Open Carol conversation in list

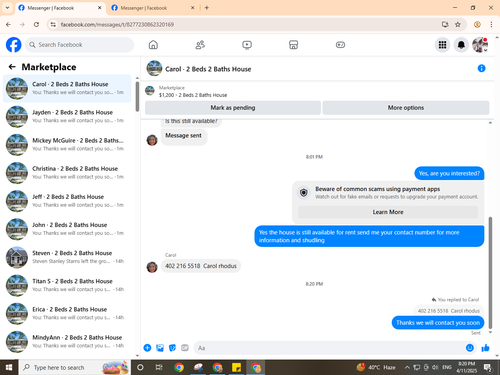point(67,88)
